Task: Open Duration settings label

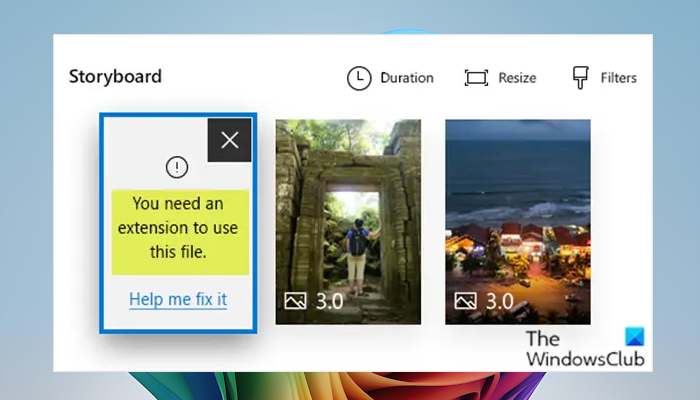Action: (x=407, y=78)
